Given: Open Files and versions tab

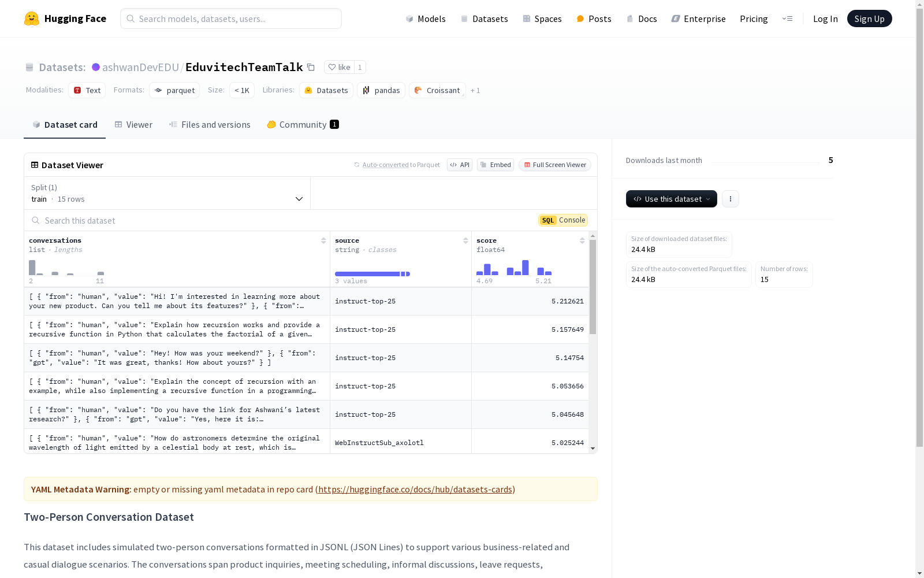Looking at the screenshot, I should (210, 124).
